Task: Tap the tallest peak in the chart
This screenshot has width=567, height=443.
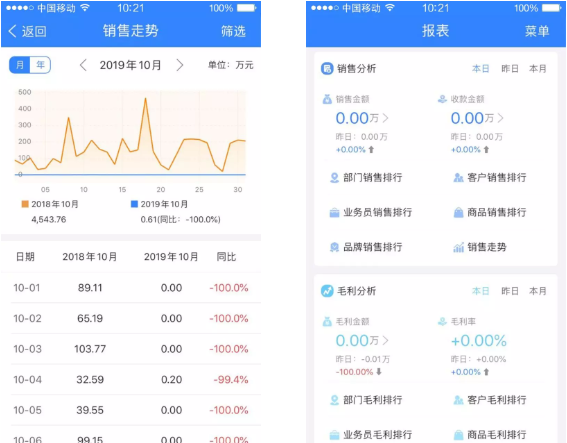Action: point(145,98)
